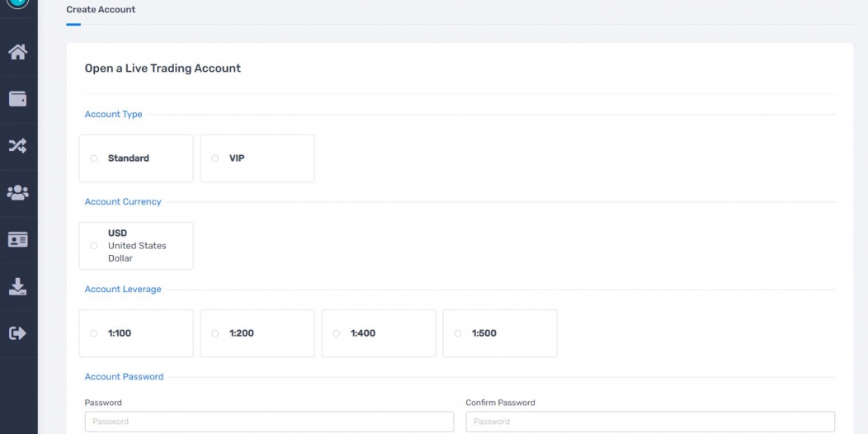
Task: Focus the Confirm Password field
Action: 650,422
